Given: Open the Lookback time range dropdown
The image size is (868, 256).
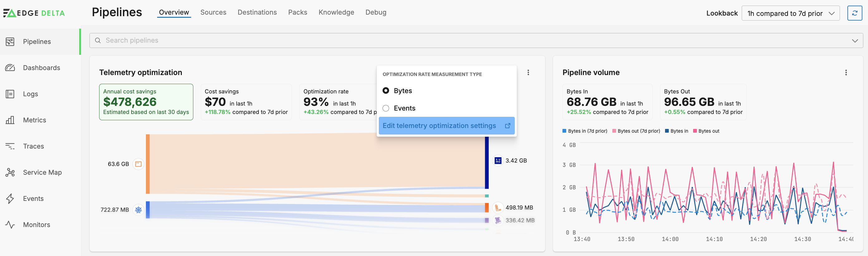Looking at the screenshot, I should click(790, 13).
